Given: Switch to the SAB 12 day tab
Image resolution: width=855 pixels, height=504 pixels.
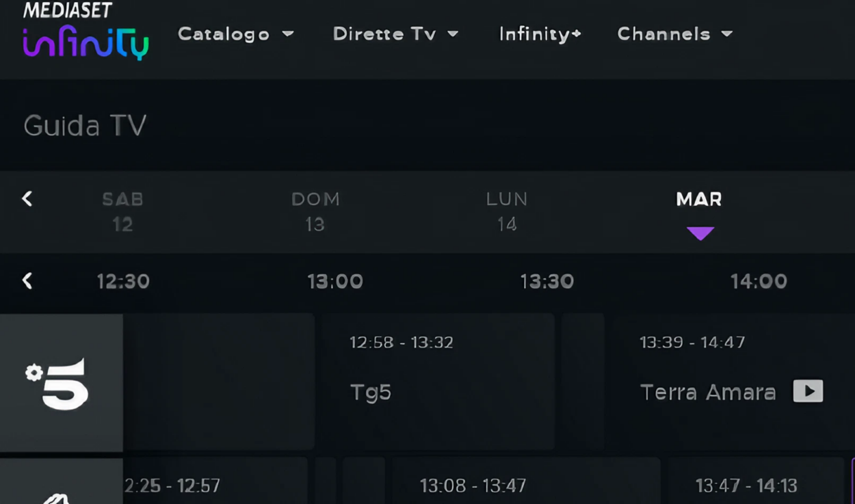Looking at the screenshot, I should tap(123, 211).
